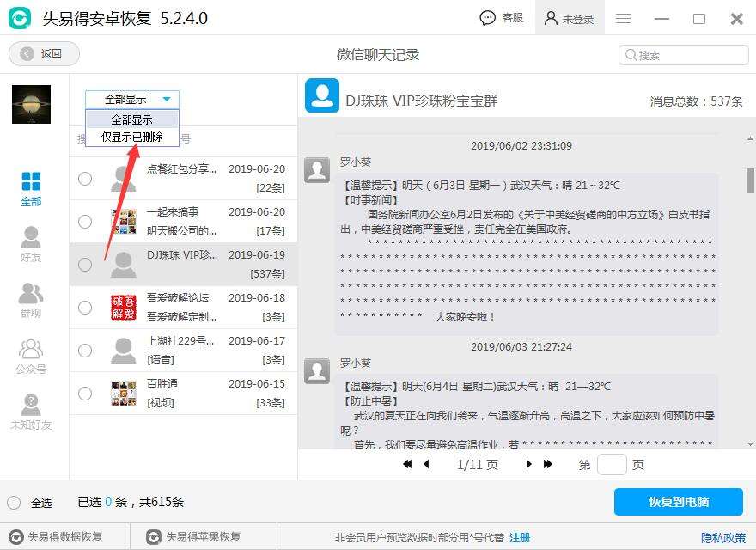Click 罗小葵 avatar at 23:31:09 message
The width and height of the screenshot is (756, 550).
(317, 170)
